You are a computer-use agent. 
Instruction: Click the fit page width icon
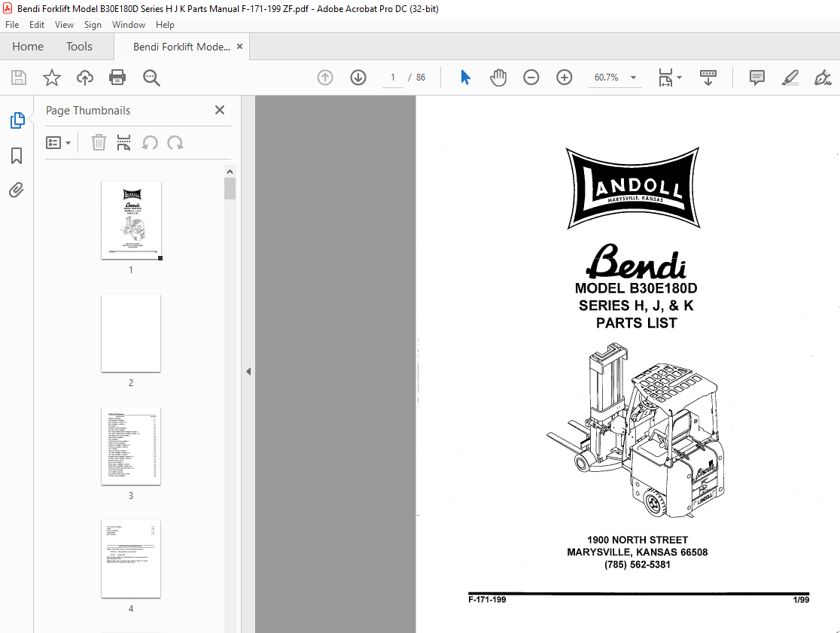point(665,78)
